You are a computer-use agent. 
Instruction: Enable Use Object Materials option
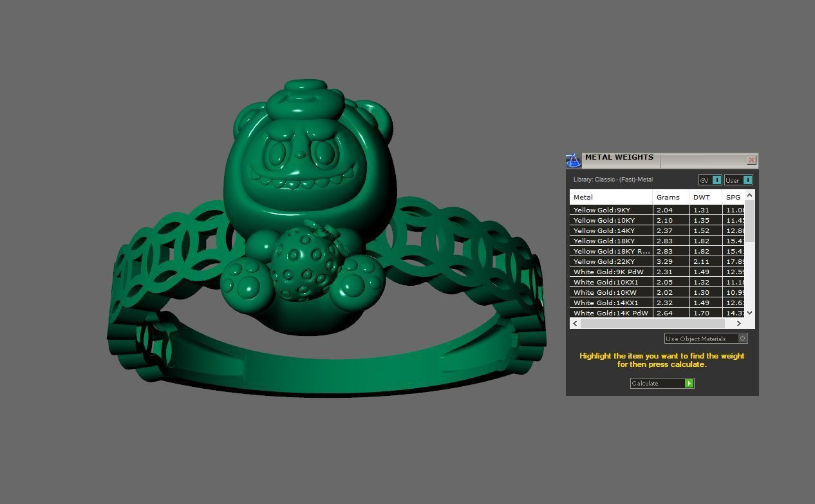[706, 339]
